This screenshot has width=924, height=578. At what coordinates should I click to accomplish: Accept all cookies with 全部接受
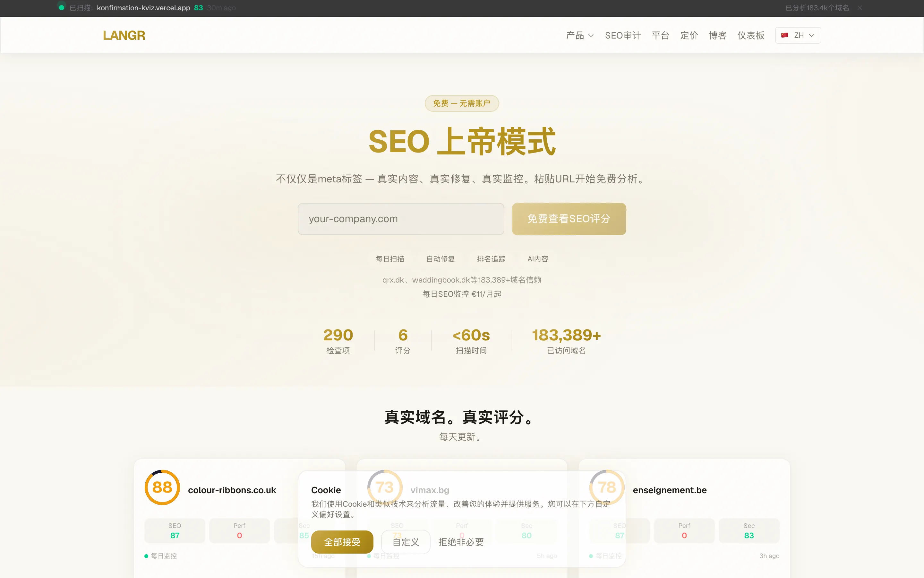click(342, 542)
